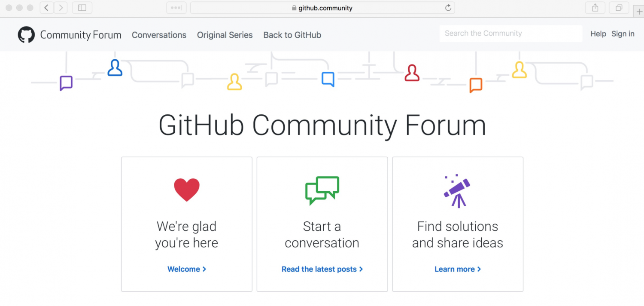Click the three-dots extension button
Image resolution: width=644 pixels, height=306 pixels.
point(176,8)
